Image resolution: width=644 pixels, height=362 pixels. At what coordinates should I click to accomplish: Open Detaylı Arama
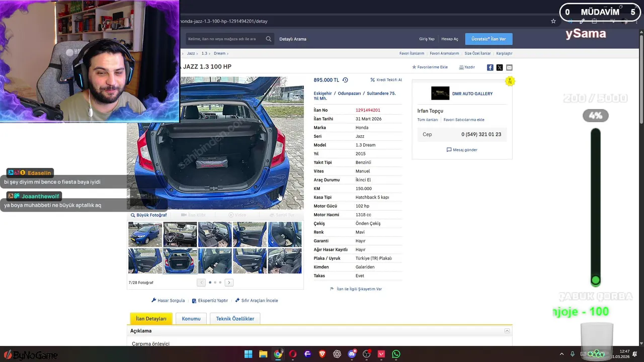point(293,39)
